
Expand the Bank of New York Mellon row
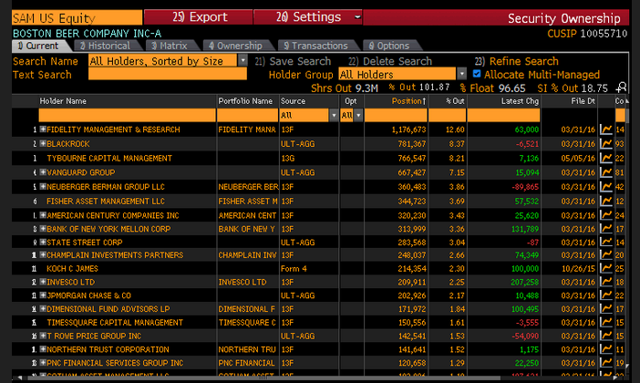click(42, 229)
